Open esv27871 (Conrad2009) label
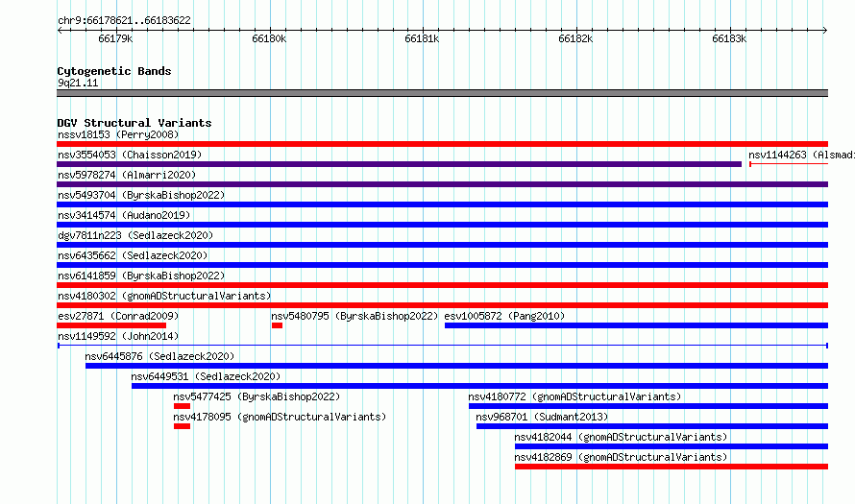This screenshot has height=504, width=855. coord(118,316)
